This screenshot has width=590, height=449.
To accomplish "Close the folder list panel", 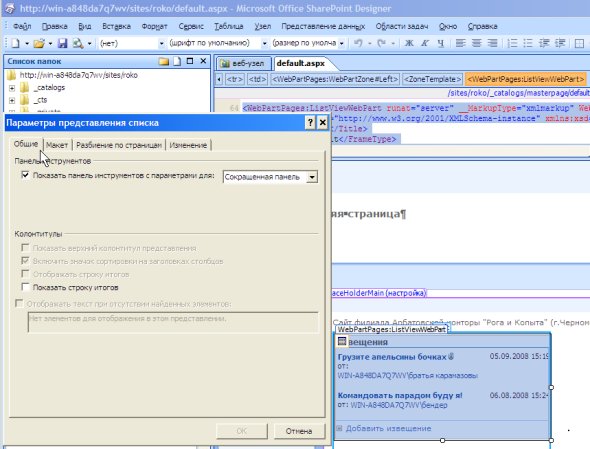I will [203, 61].
